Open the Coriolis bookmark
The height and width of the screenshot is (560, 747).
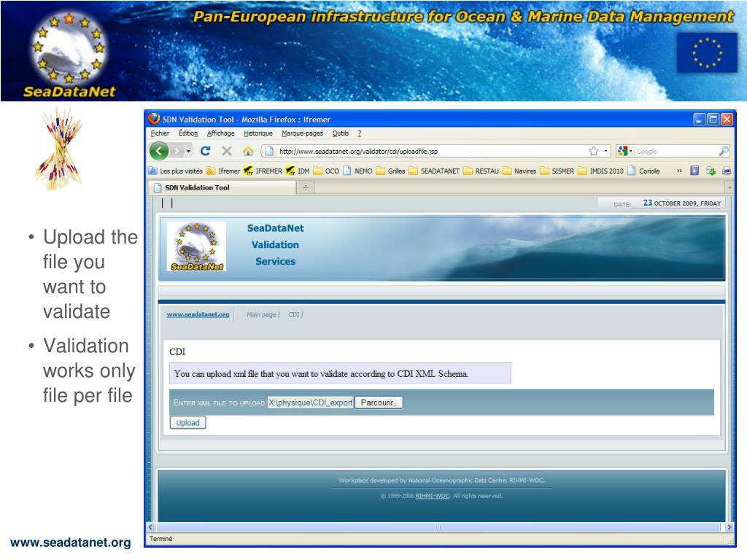643,171
